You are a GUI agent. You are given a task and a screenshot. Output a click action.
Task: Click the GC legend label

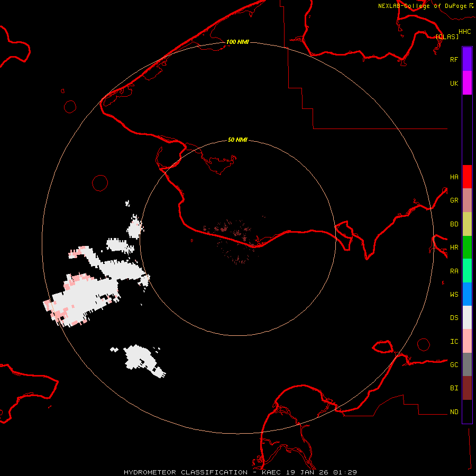point(454,365)
